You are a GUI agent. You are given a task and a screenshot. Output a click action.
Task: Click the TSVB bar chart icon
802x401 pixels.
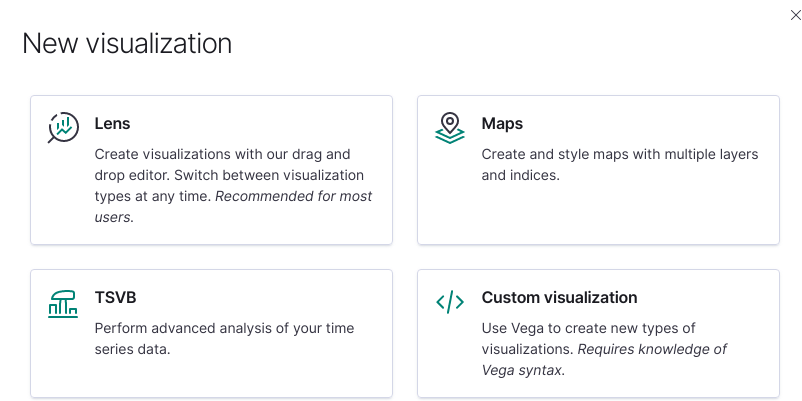click(x=63, y=304)
